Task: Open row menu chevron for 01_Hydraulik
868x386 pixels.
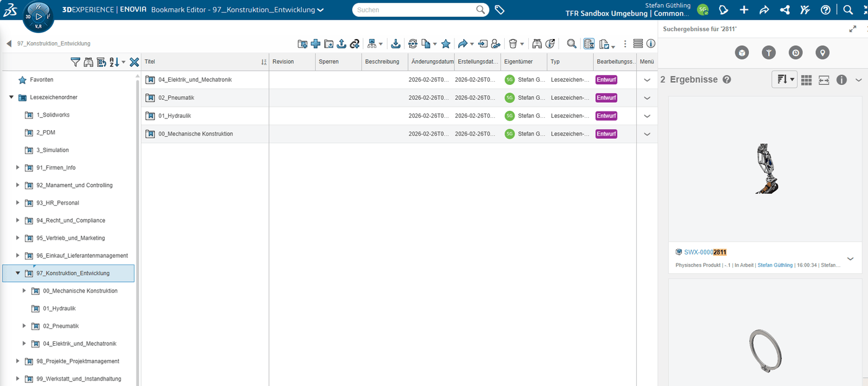Action: [647, 116]
